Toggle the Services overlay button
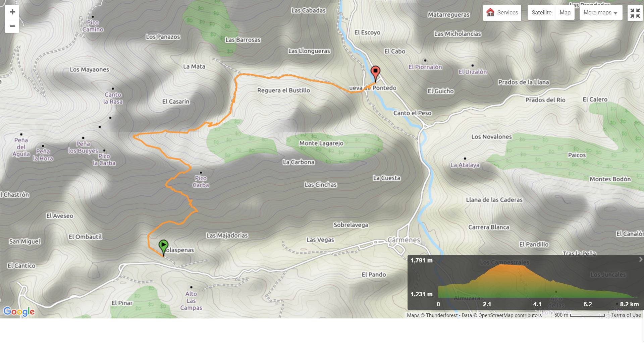The height and width of the screenshot is (362, 644). click(x=507, y=12)
